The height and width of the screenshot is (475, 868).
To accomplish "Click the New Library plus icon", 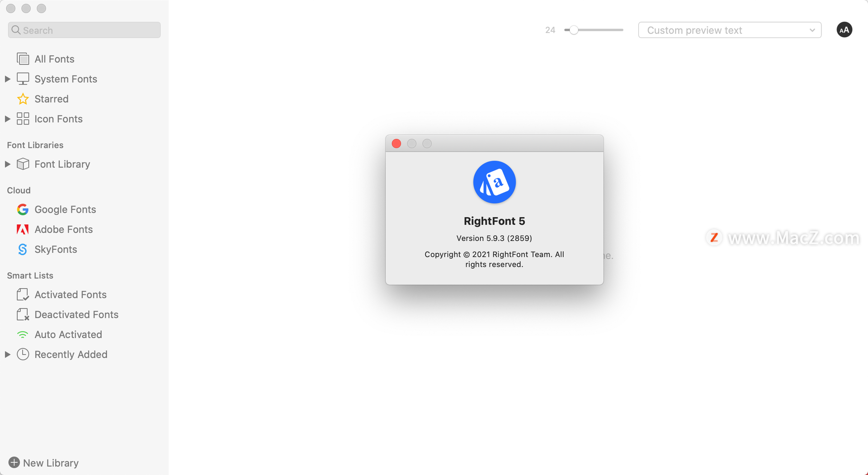I will pos(14,462).
